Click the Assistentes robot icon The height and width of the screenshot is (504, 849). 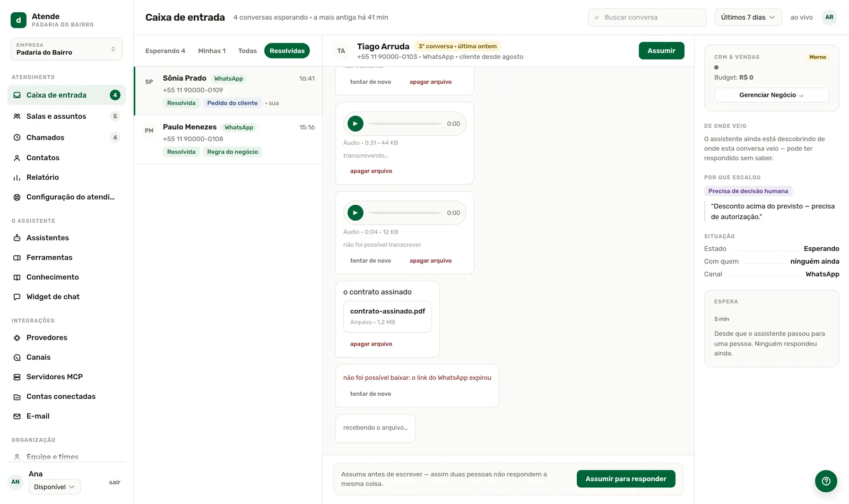(x=17, y=238)
